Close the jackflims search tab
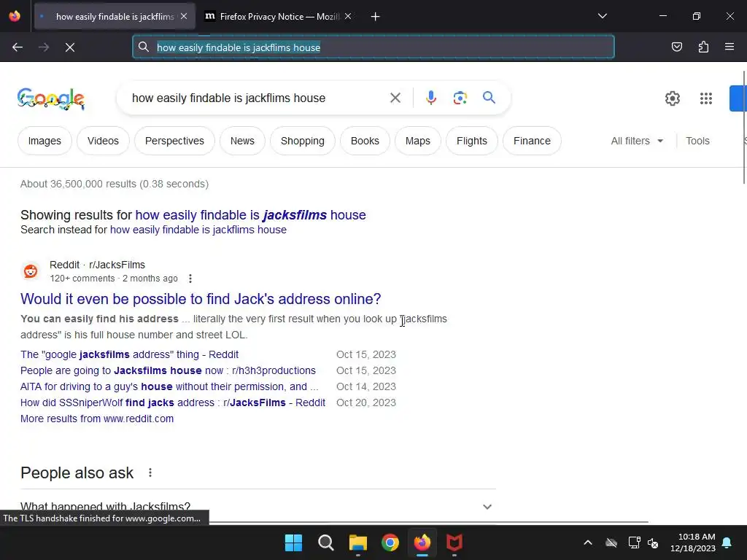The image size is (747, 560). (x=184, y=16)
